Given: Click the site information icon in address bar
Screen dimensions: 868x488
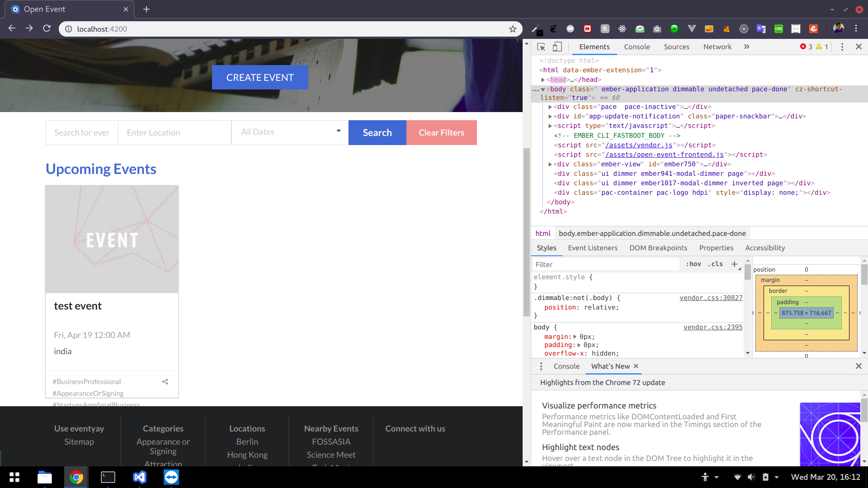Looking at the screenshot, I should pyautogui.click(x=68, y=29).
